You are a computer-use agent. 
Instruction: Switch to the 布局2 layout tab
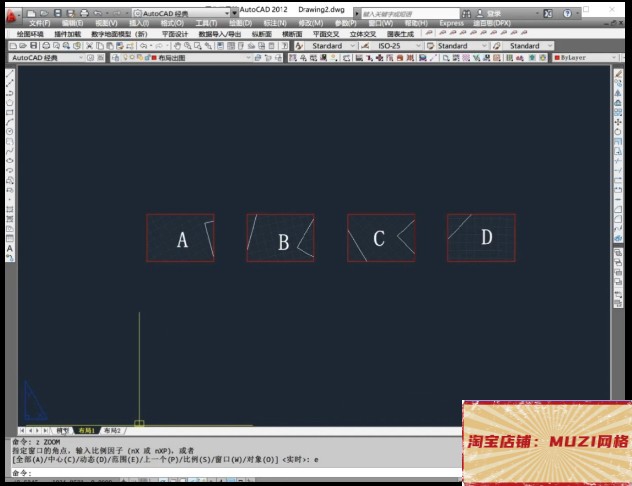pyautogui.click(x=112, y=430)
